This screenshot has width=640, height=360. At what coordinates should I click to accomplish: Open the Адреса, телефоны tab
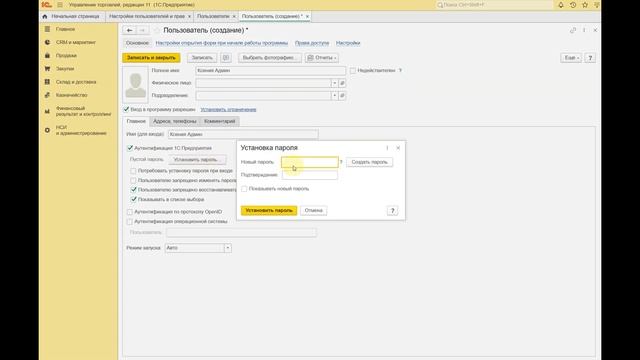click(x=175, y=121)
